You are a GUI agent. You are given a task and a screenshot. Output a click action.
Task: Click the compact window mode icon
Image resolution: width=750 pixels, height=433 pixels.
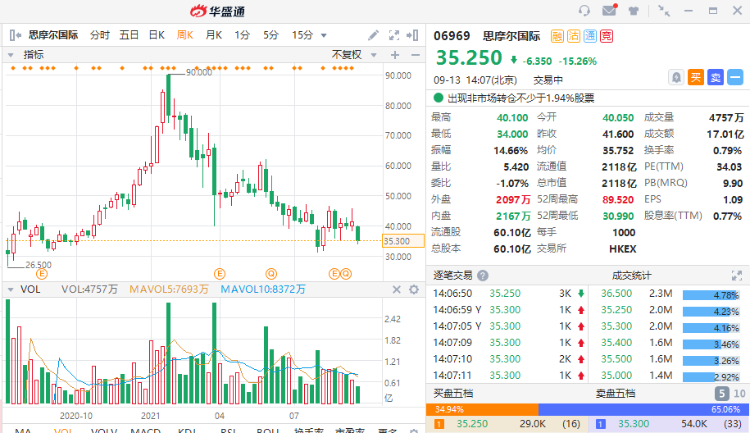[x=664, y=11]
